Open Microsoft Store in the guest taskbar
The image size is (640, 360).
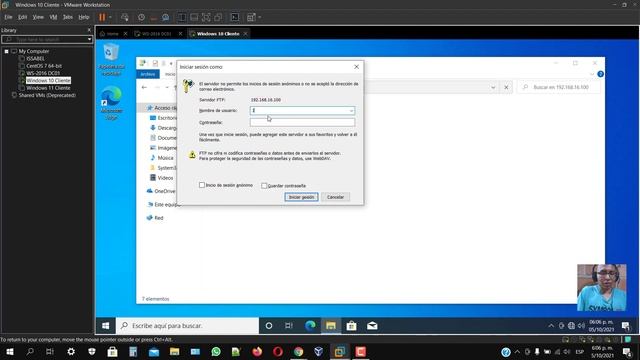tap(351, 326)
